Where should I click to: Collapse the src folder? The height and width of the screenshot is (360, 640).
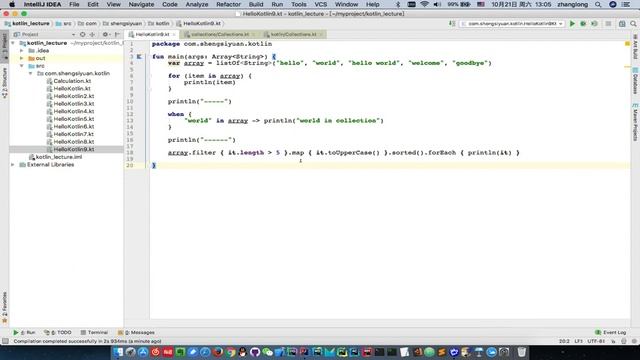pyautogui.click(x=22, y=66)
